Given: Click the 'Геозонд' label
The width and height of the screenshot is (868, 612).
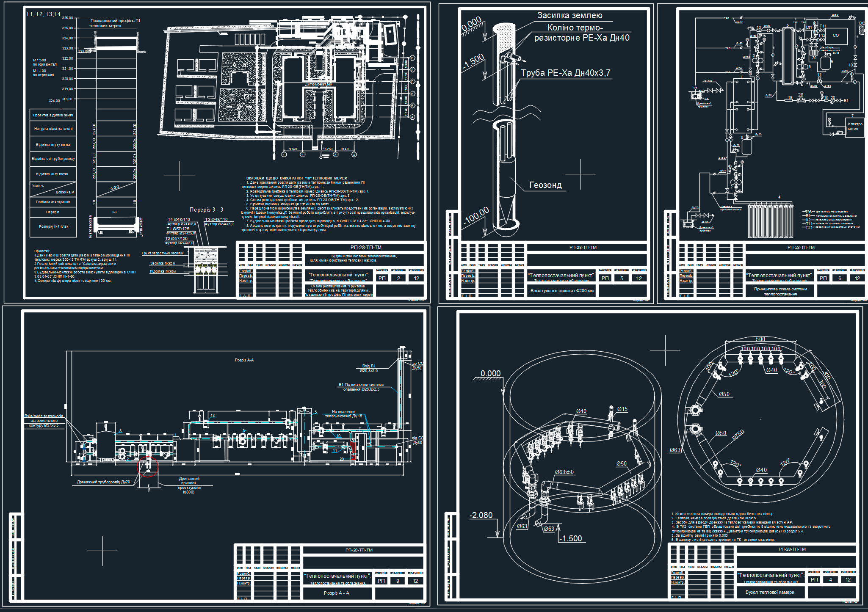Looking at the screenshot, I should 545,185.
